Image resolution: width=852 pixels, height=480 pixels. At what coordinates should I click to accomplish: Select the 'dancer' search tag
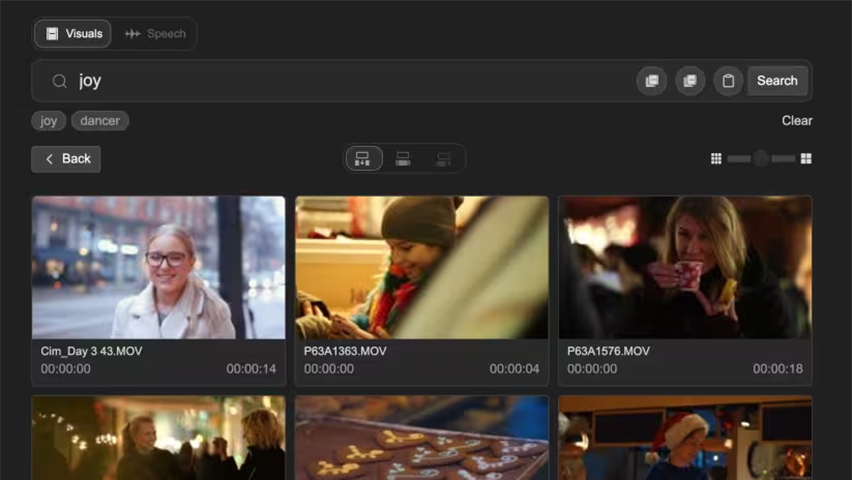(100, 121)
